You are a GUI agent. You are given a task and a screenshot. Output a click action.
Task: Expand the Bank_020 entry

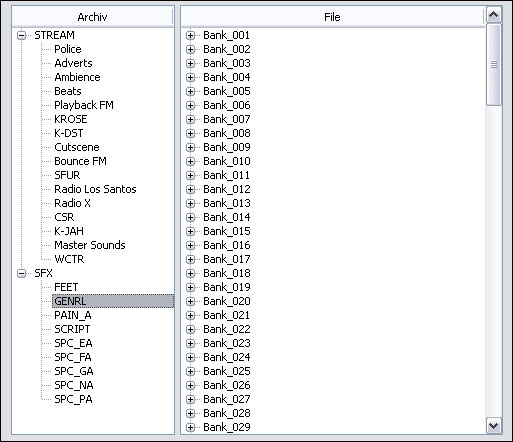tap(190, 301)
